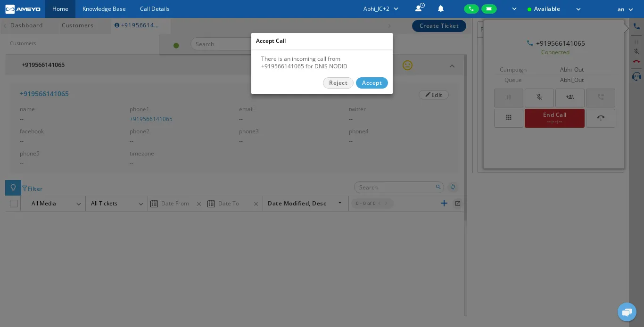This screenshot has width=644, height=327.
Task: Expand the Abhi_IC+2 campaign dropdown
Action: [x=381, y=9]
